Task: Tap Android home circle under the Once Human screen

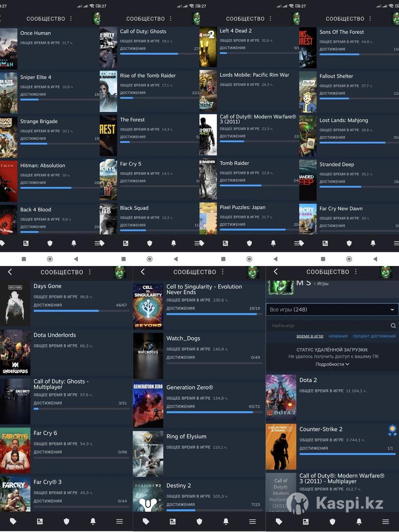Action: pos(50,259)
